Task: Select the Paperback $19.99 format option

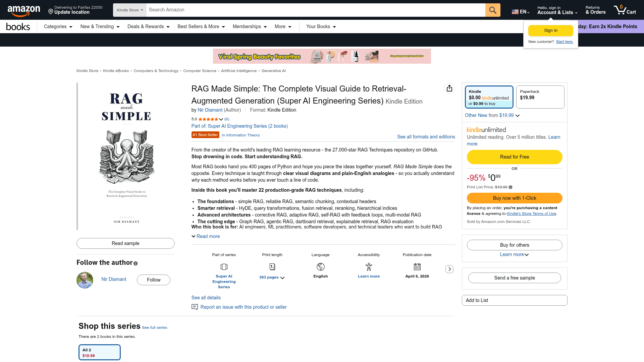Action: pyautogui.click(x=540, y=97)
